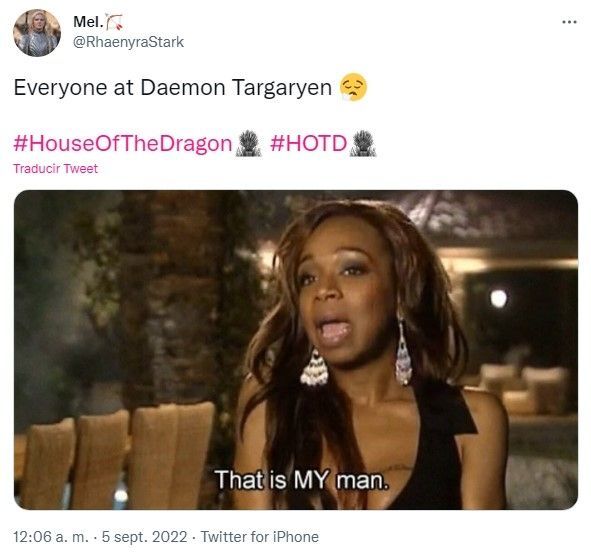
Task: Click the 'That is MY man.' caption
Action: (302, 480)
